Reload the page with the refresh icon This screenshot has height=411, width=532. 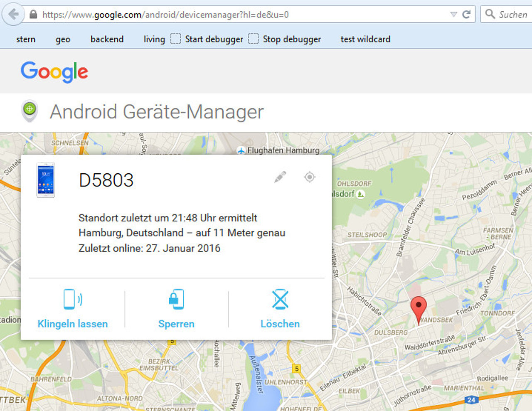[x=466, y=15]
